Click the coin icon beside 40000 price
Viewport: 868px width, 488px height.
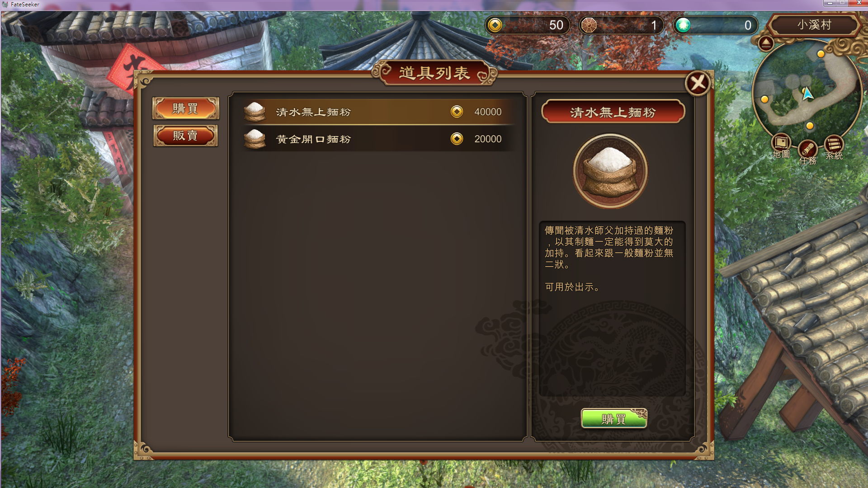457,112
